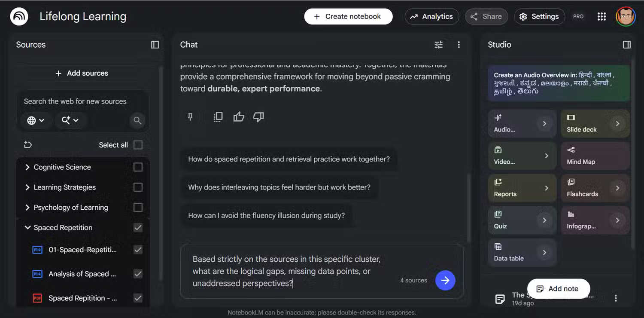Uncheck the Spaced Repetition group checkbox
Image resolution: width=644 pixels, height=318 pixels.
click(138, 228)
